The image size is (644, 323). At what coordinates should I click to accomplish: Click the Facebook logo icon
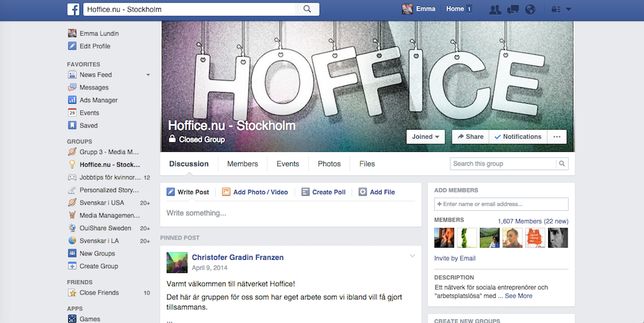73,9
